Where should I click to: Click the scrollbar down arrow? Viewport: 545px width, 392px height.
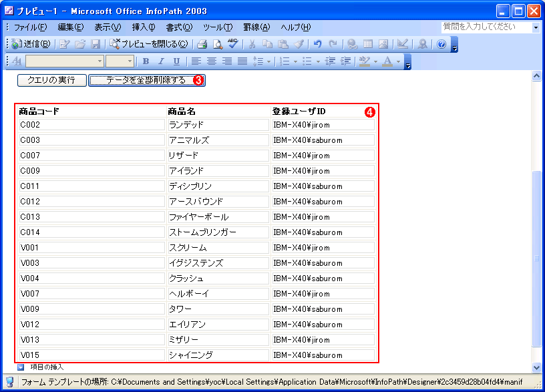[537, 367]
